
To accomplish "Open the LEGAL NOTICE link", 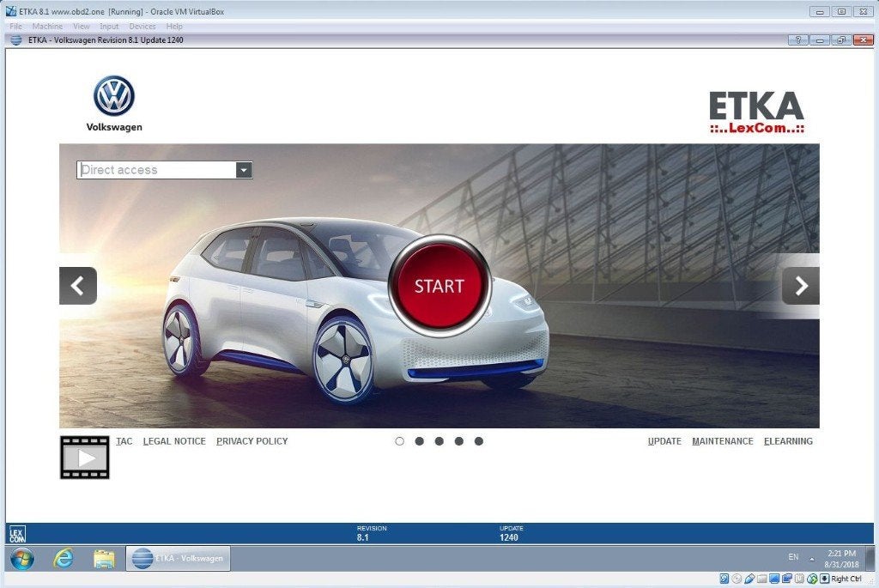I will tap(174, 441).
